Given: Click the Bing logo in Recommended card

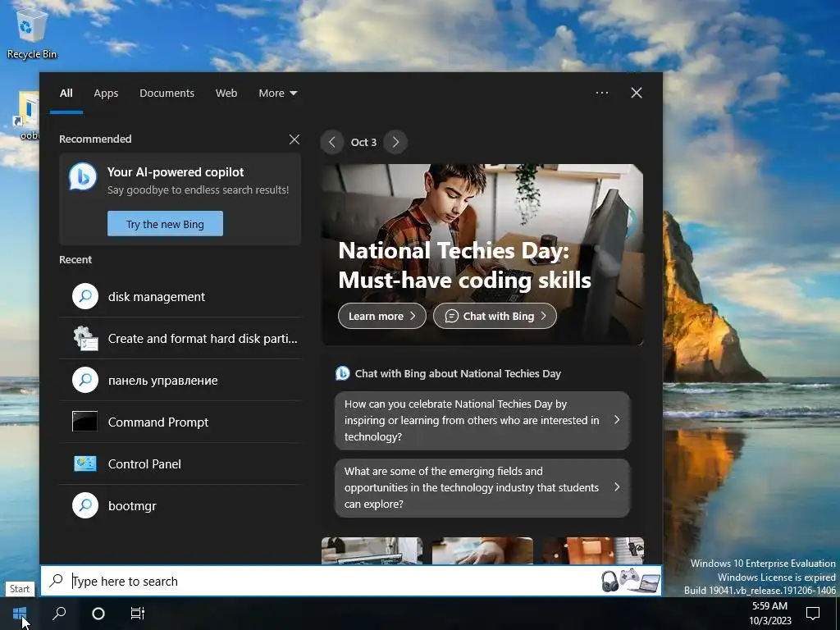Looking at the screenshot, I should [83, 177].
